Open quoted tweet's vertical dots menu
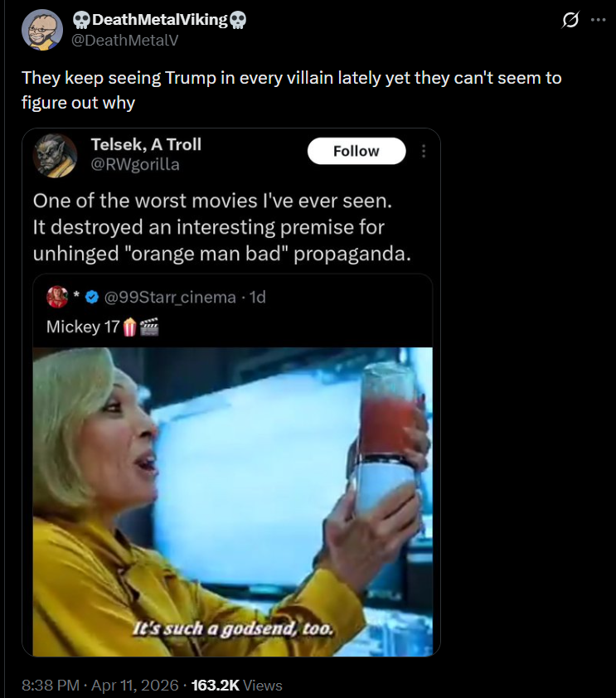 [x=424, y=151]
